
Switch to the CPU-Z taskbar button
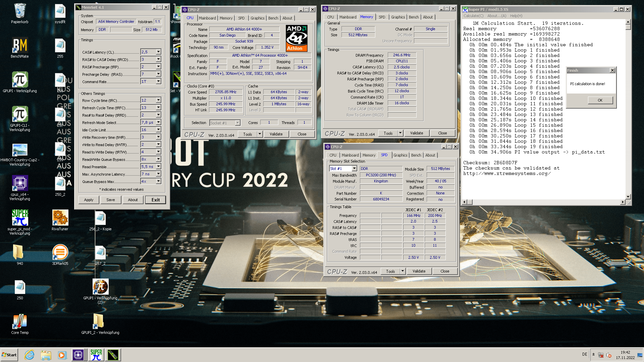point(78,355)
